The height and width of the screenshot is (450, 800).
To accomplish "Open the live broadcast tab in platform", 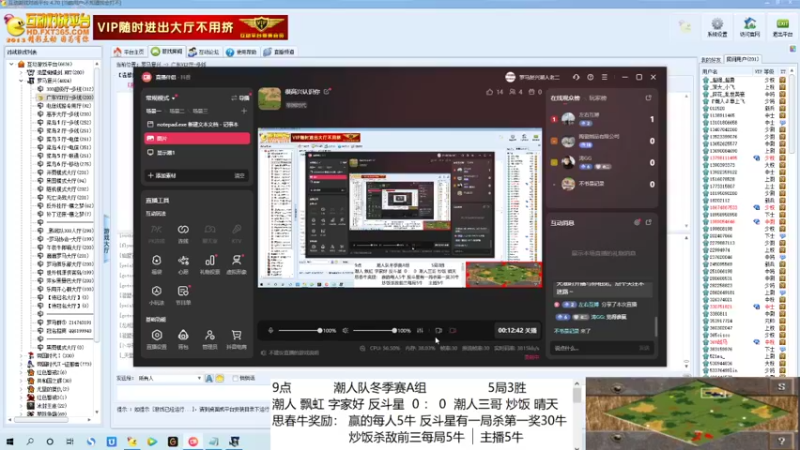I will [279, 52].
